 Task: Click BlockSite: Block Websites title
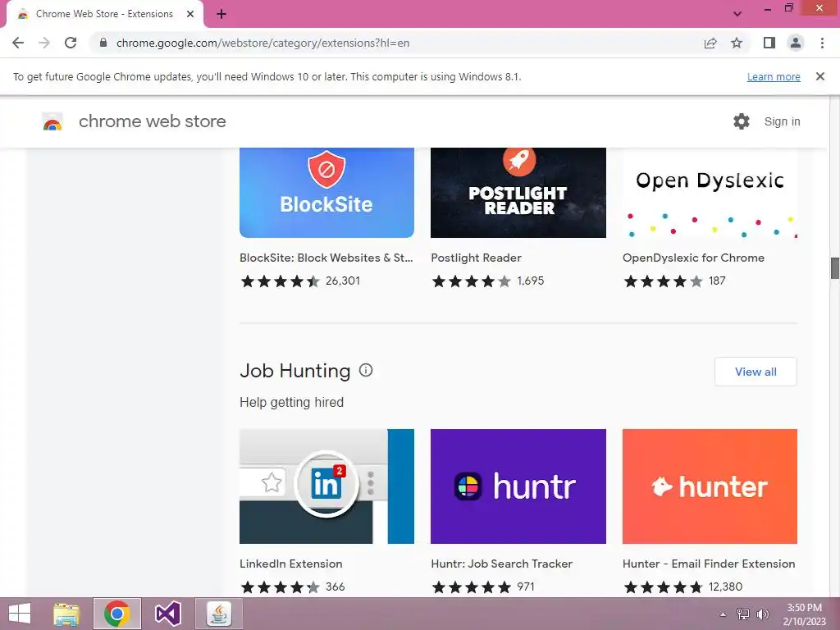pyautogui.click(x=326, y=258)
